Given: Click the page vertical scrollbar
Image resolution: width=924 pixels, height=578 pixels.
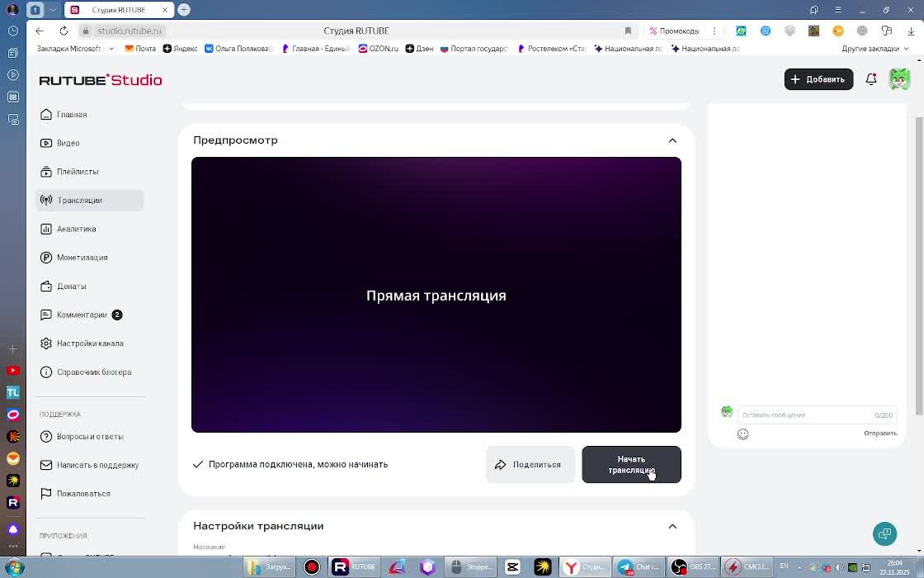Looking at the screenshot, I should [919, 265].
